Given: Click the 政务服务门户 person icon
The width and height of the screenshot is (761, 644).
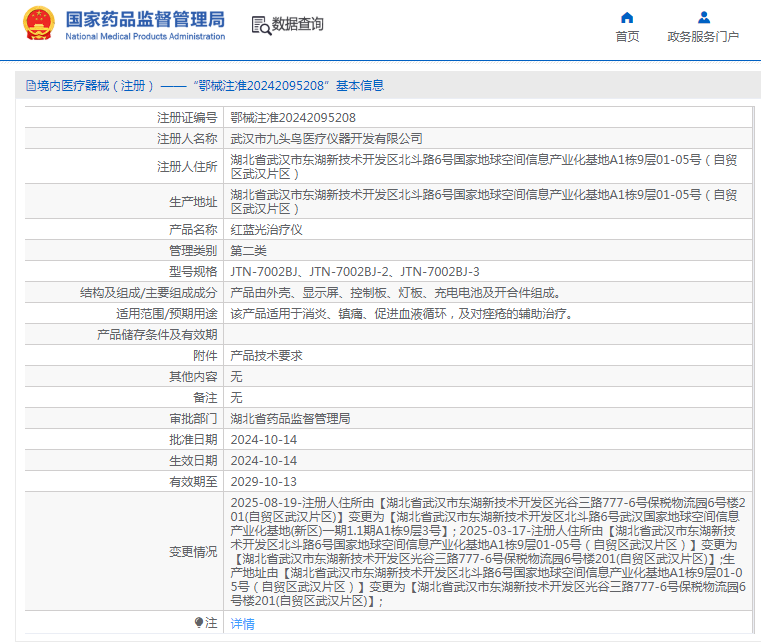Looking at the screenshot, I should pos(703,17).
